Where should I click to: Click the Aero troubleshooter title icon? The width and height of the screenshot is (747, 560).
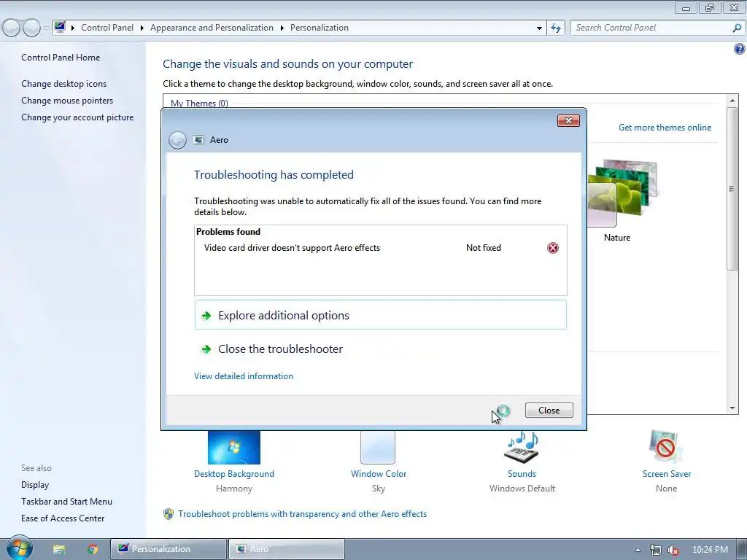[198, 140]
